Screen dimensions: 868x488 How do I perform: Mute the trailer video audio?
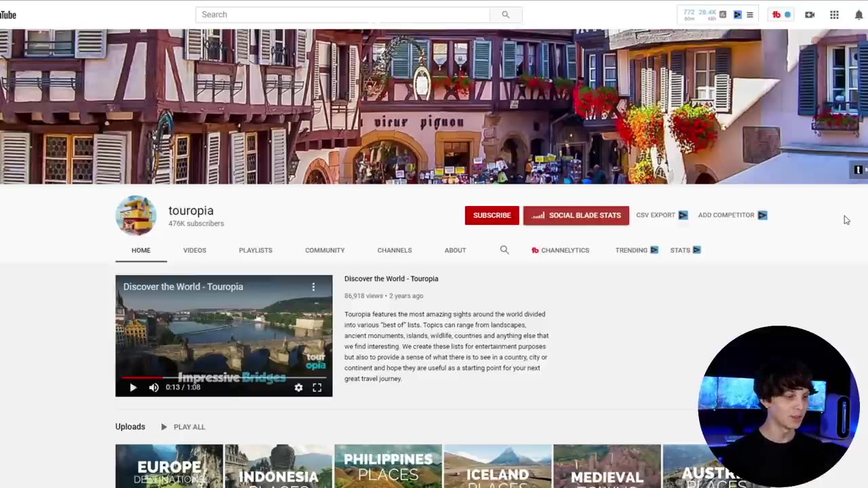(x=154, y=388)
